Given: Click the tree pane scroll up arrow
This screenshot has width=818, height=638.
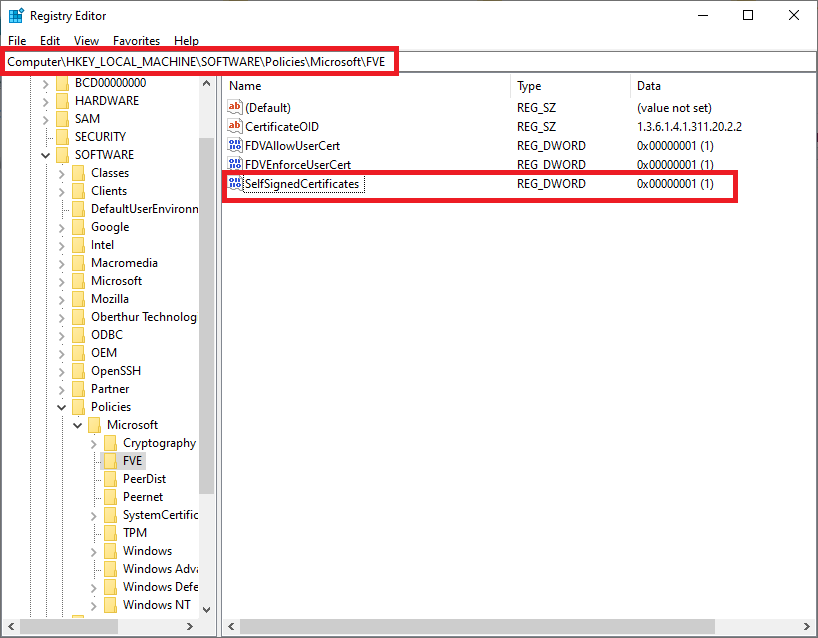Looking at the screenshot, I should click(x=207, y=83).
